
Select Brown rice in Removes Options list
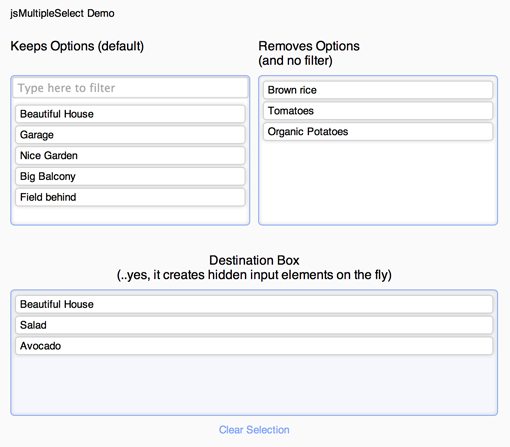[378, 90]
